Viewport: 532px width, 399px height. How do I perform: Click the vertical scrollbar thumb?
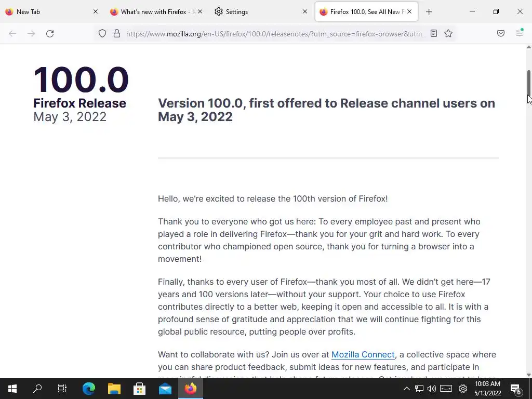(528, 83)
